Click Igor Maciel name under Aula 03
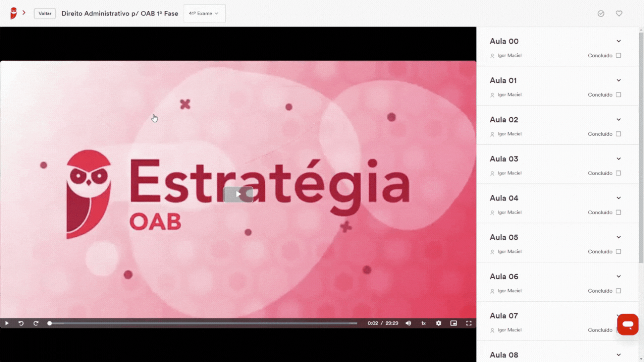The width and height of the screenshot is (644, 362). (x=509, y=173)
